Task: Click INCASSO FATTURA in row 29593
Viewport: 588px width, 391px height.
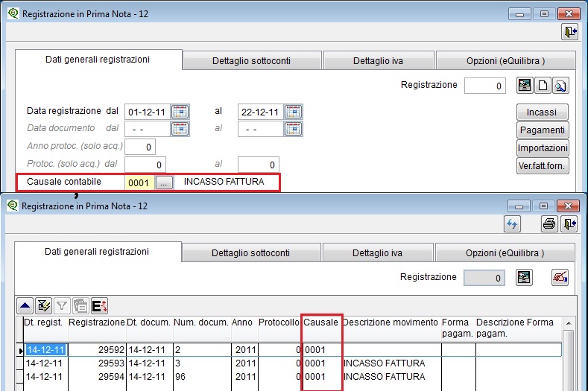Action: click(x=385, y=363)
